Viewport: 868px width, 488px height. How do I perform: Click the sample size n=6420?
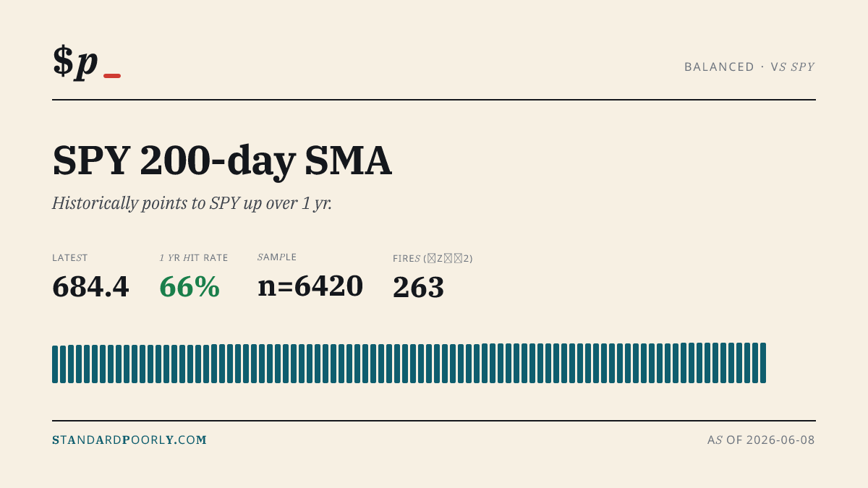(x=310, y=286)
